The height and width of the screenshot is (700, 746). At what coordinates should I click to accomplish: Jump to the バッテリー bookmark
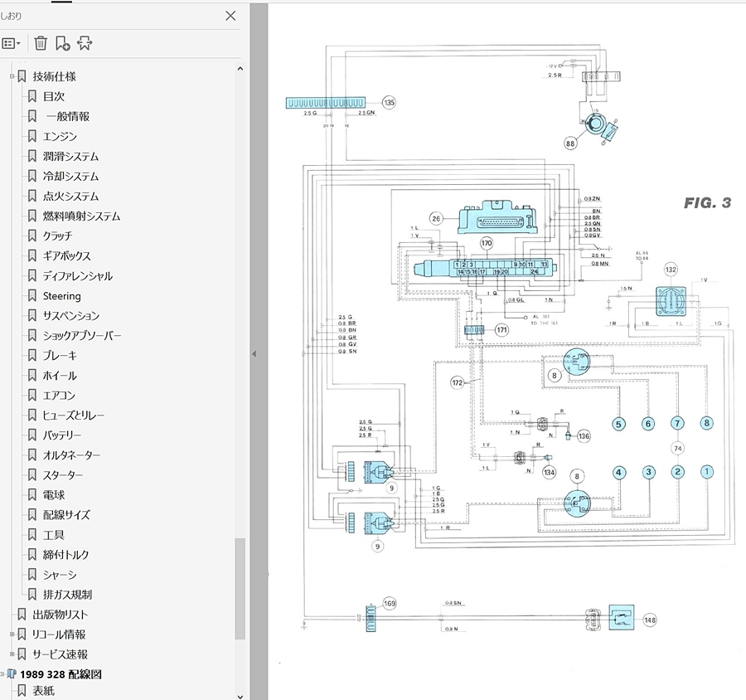pos(62,435)
